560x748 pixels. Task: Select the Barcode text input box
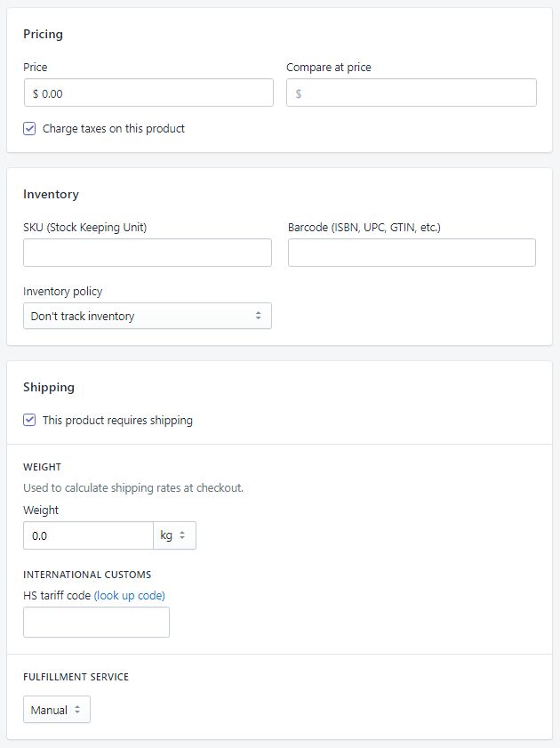point(412,253)
